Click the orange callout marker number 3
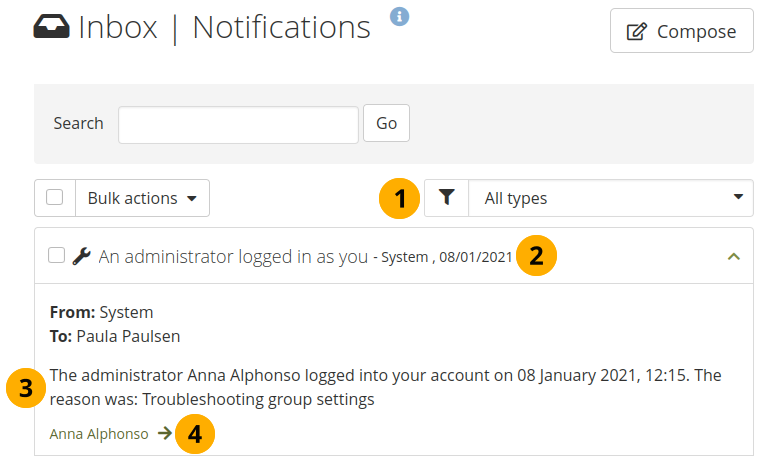The image size is (760, 461). [x=26, y=389]
